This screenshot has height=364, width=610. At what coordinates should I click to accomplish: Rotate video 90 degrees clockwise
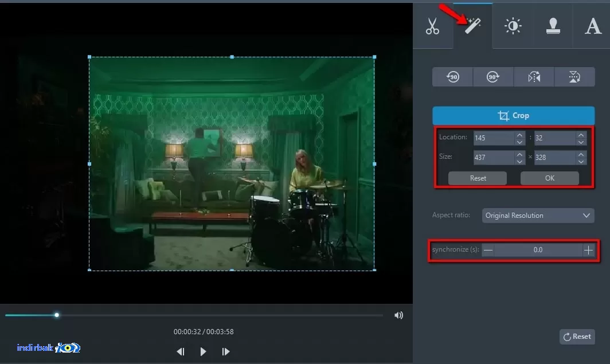[493, 77]
